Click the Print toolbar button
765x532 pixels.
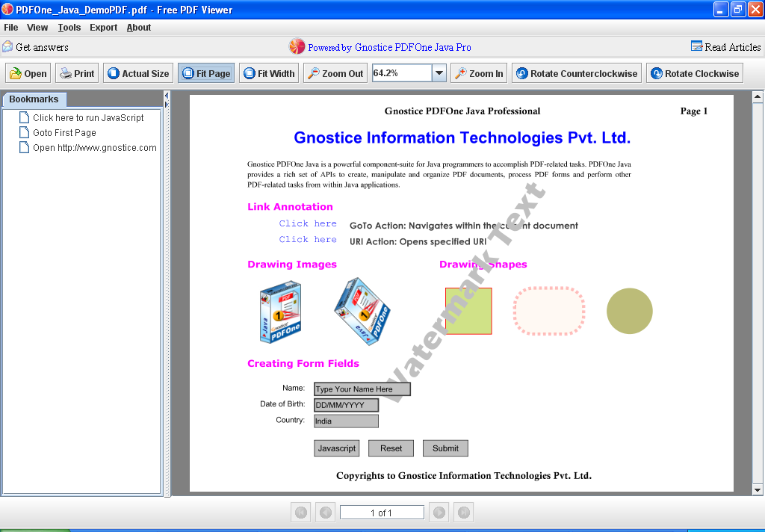(77, 73)
